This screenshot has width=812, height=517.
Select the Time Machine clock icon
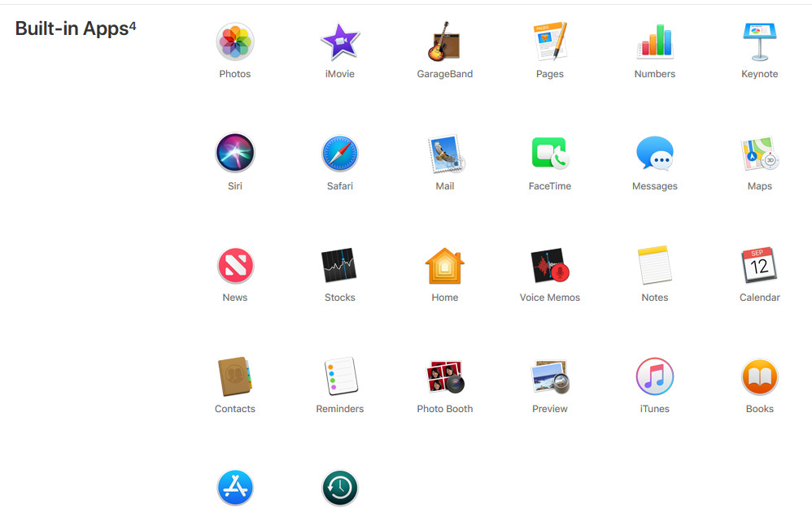click(x=339, y=487)
